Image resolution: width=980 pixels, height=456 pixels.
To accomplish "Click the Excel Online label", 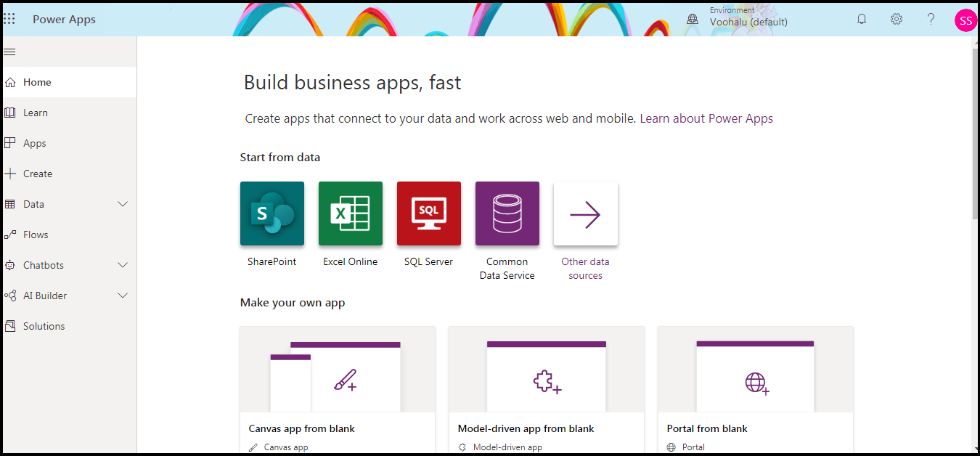I will (x=351, y=261).
